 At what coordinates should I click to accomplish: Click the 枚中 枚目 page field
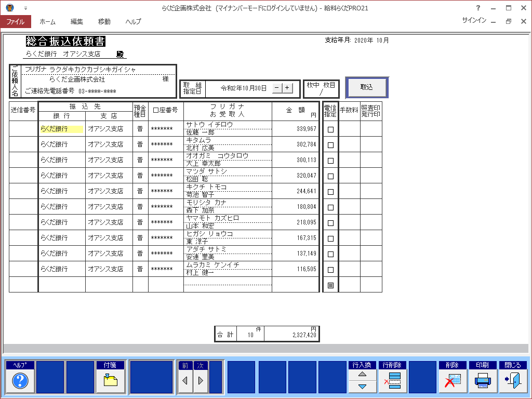(x=321, y=88)
